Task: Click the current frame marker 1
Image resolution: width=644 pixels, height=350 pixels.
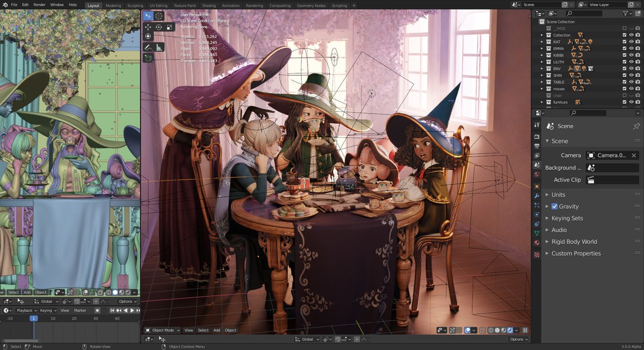Action: point(33,318)
